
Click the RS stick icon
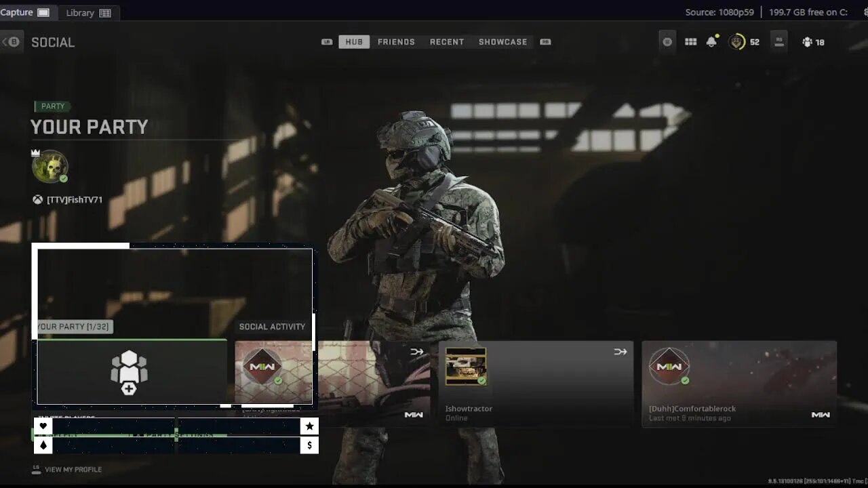(x=779, y=42)
